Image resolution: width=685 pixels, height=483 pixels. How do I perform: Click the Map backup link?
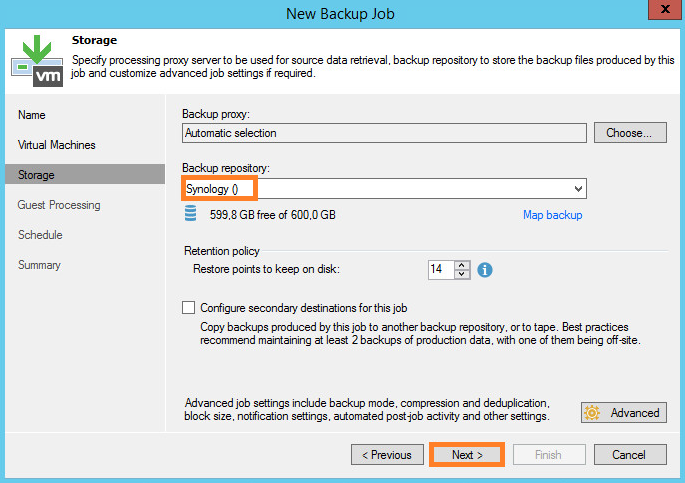[x=553, y=215]
